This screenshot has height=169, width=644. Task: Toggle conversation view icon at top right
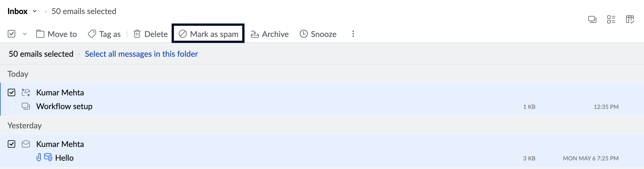(592, 19)
